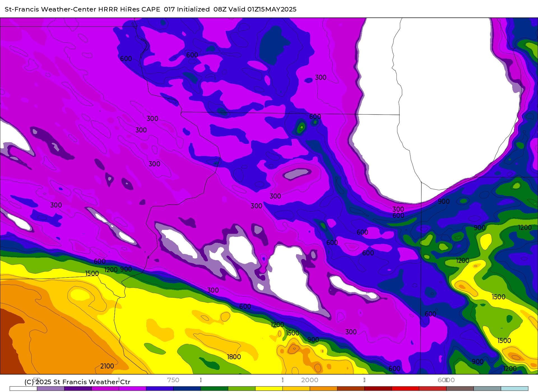Click the navy blue legend swatch

pyautogui.click(x=187, y=389)
